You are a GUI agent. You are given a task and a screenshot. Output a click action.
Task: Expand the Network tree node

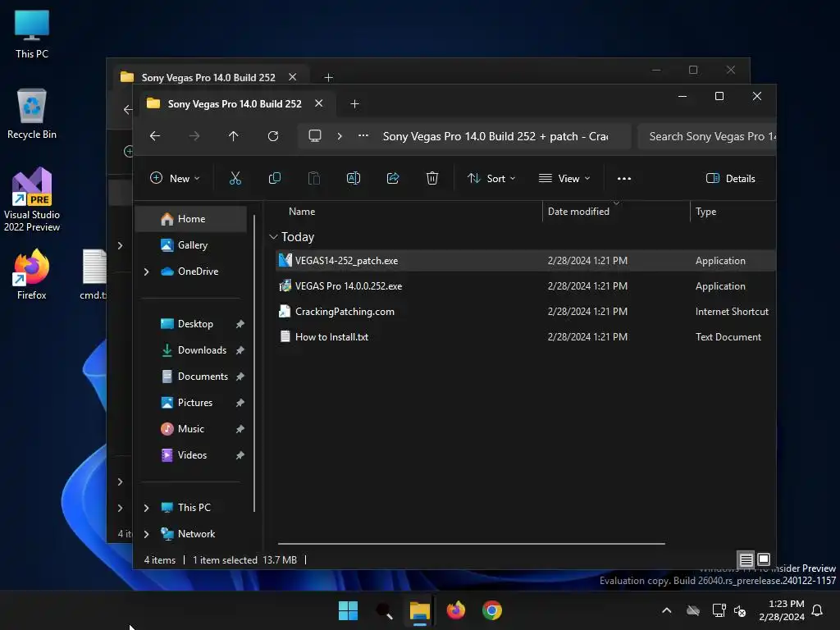tap(146, 534)
